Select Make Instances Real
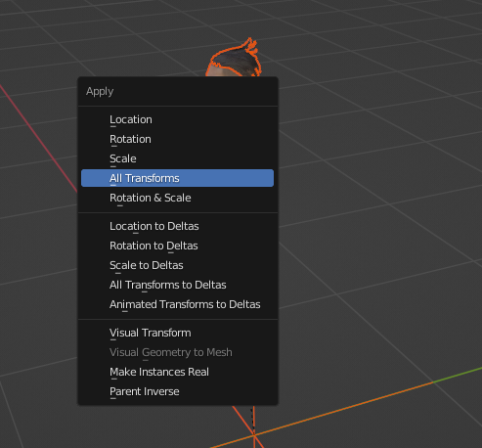 point(177,372)
